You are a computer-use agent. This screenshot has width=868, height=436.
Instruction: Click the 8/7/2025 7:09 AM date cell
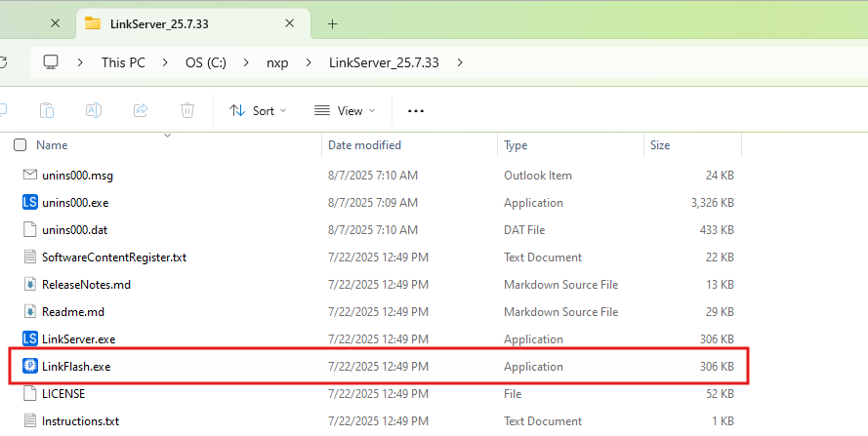click(x=373, y=203)
